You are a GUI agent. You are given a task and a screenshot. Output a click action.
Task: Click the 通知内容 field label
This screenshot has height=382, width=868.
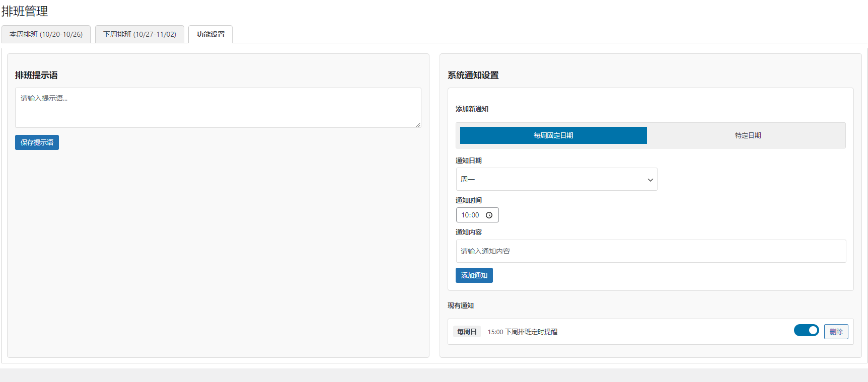click(468, 232)
